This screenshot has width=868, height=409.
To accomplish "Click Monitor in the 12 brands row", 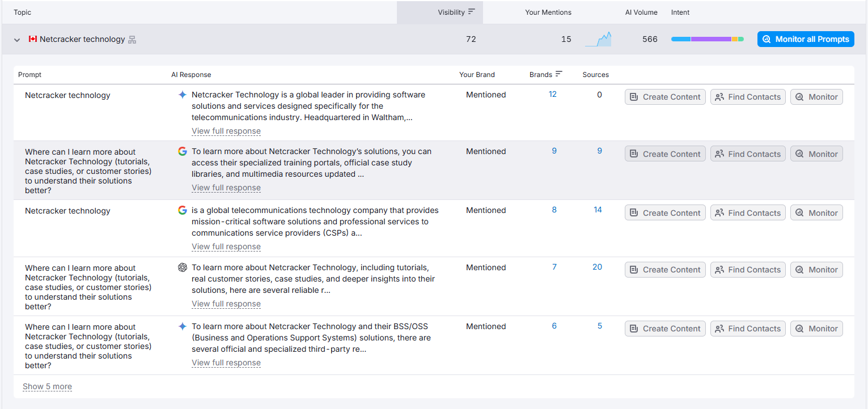I will tap(816, 97).
